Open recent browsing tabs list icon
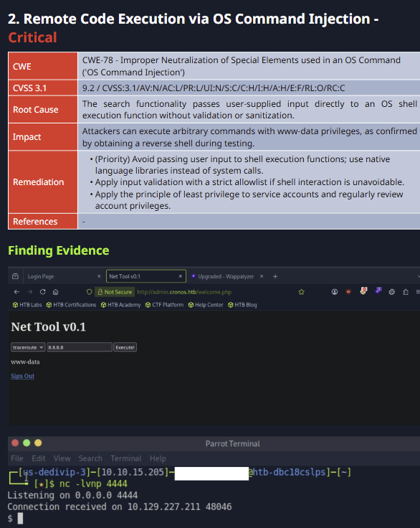Viewport: 420px width, 528px height. click(15, 276)
